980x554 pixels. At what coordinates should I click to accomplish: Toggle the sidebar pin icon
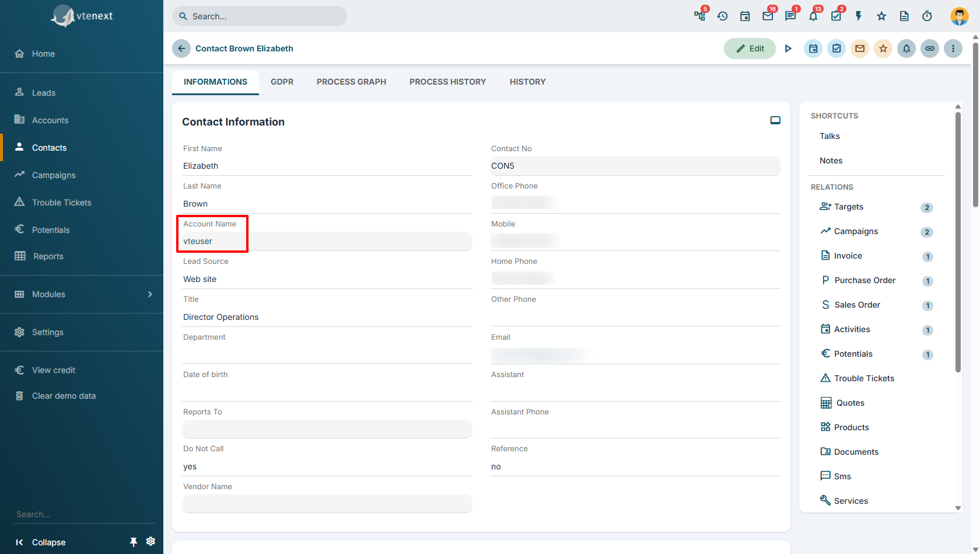(x=134, y=542)
